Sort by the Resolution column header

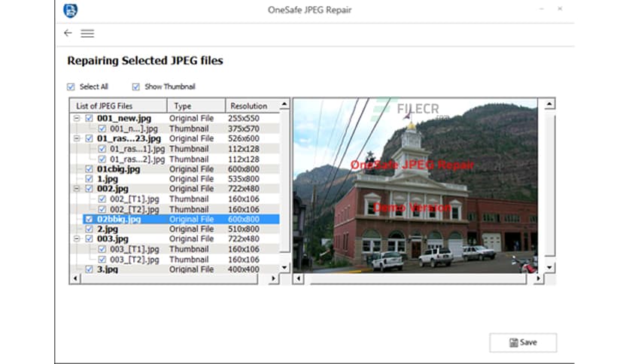pos(252,106)
